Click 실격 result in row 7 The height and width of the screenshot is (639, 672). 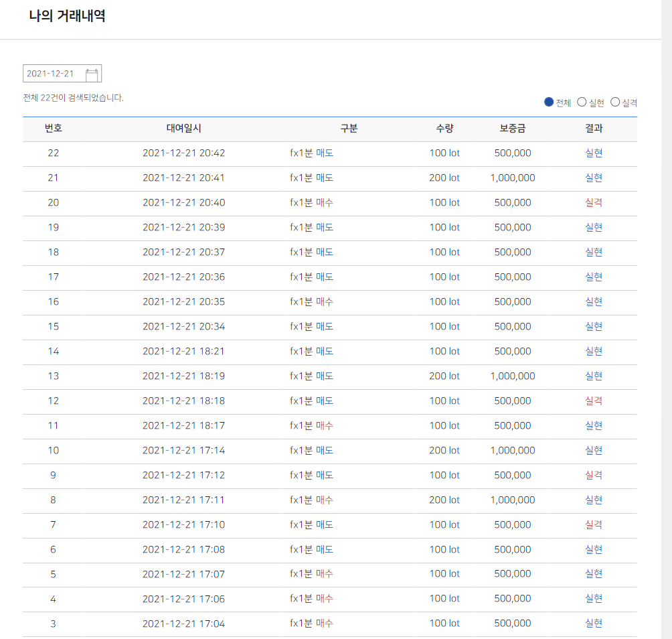point(594,525)
